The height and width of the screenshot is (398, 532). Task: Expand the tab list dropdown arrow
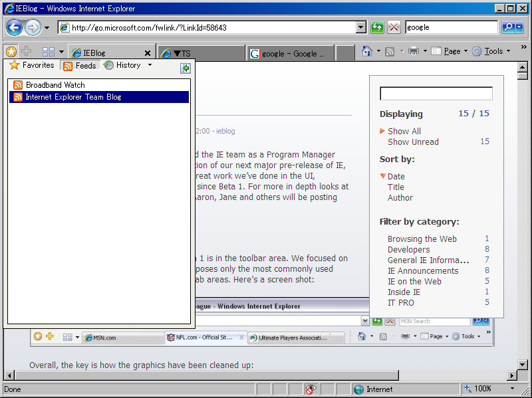tap(61, 52)
